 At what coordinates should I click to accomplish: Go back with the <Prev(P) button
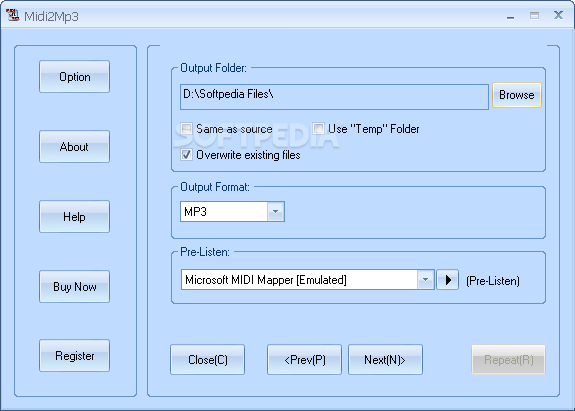(x=304, y=360)
